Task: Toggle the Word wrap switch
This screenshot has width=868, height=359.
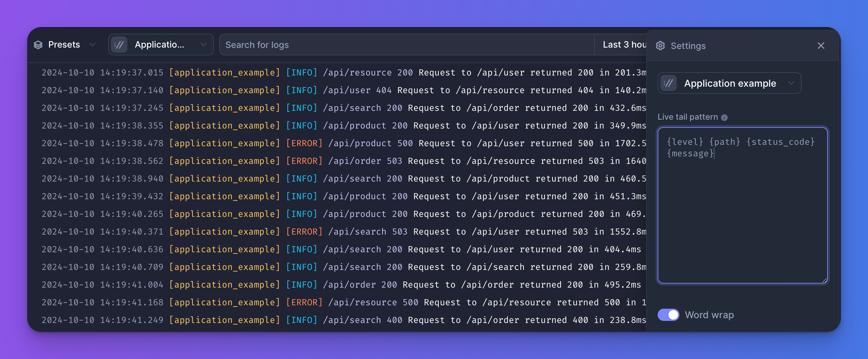Action: click(668, 315)
